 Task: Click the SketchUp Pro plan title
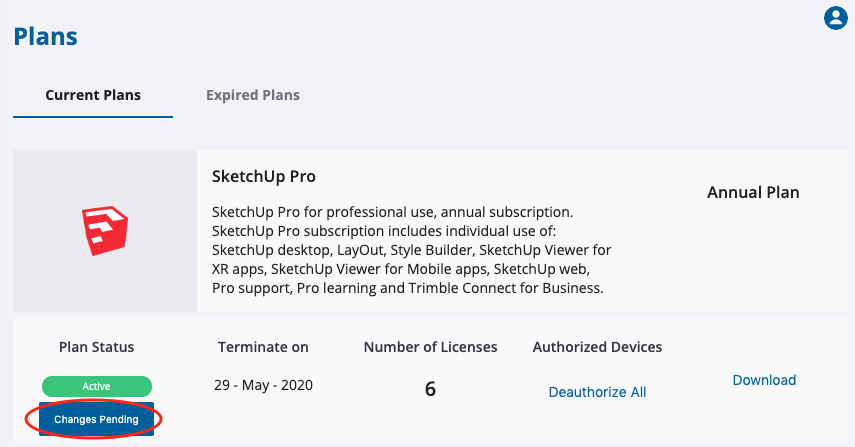[263, 177]
